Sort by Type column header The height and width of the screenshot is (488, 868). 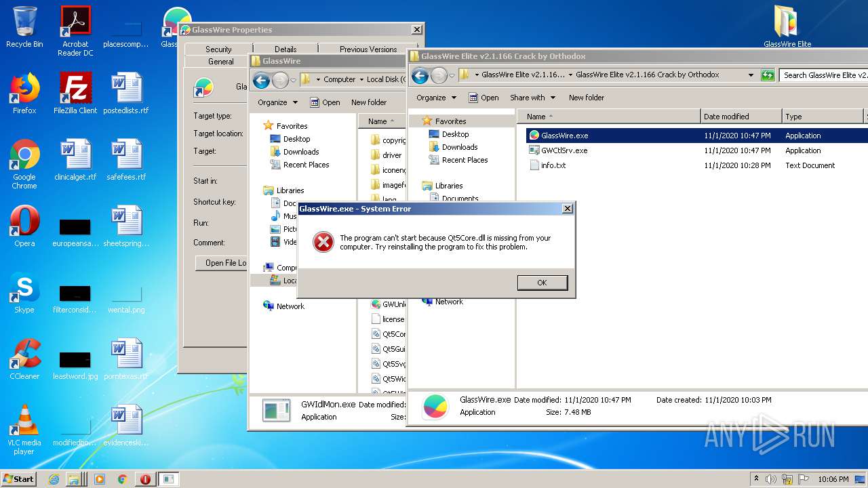(x=823, y=117)
